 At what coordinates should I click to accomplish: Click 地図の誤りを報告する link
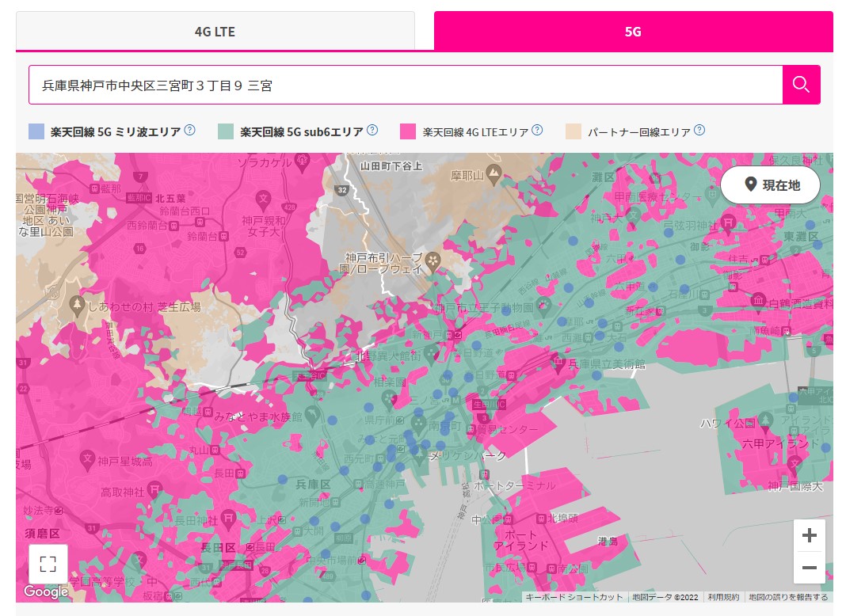click(x=787, y=597)
